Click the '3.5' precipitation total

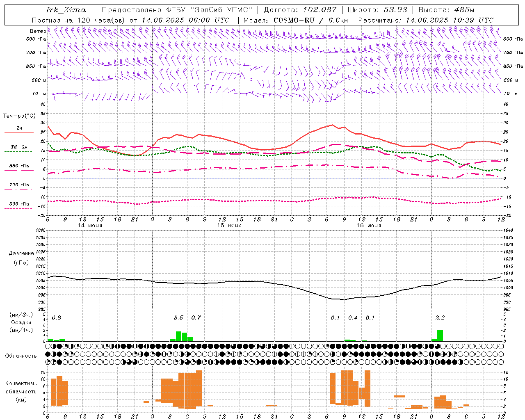coord(178,318)
